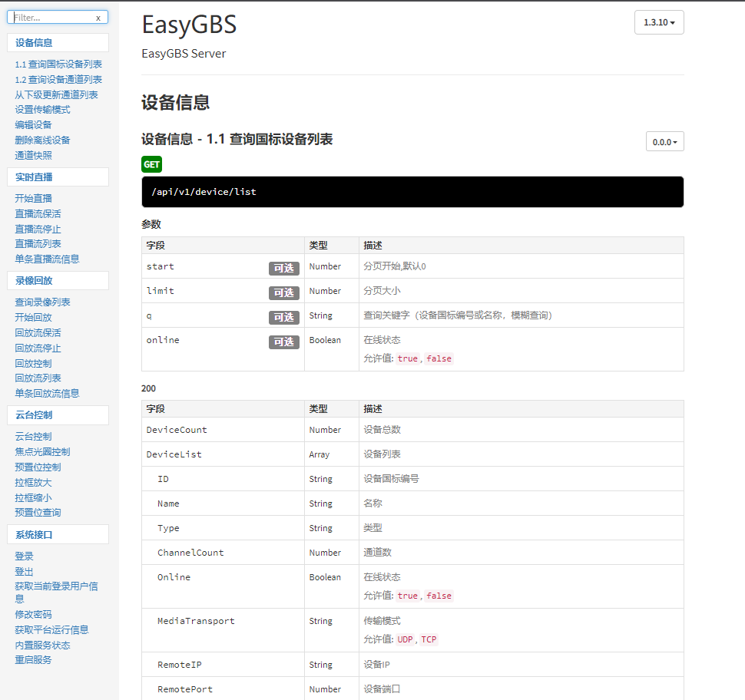Go to 直播流停止 section
Image resolution: width=745 pixels, height=700 pixels.
tap(38, 229)
